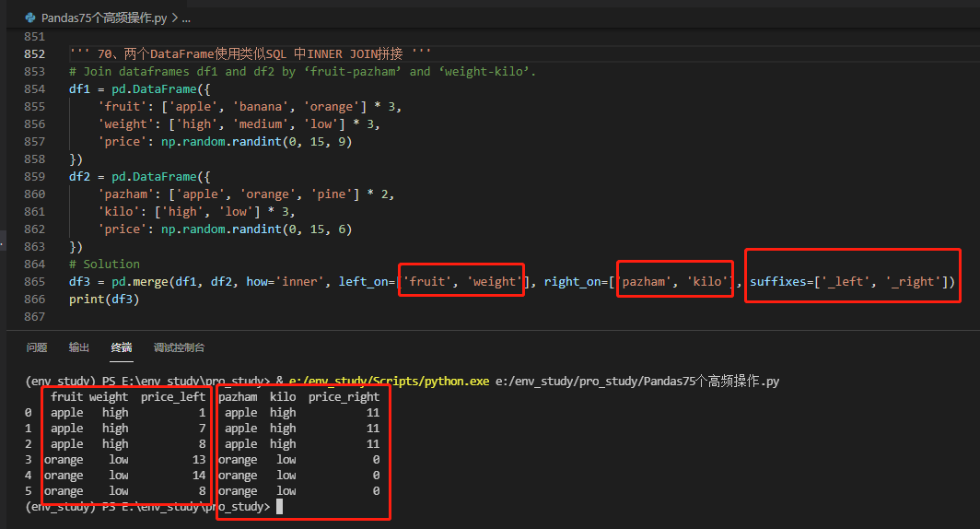
Task: Click the 'pazham' key line in df2
Action: pos(246,194)
